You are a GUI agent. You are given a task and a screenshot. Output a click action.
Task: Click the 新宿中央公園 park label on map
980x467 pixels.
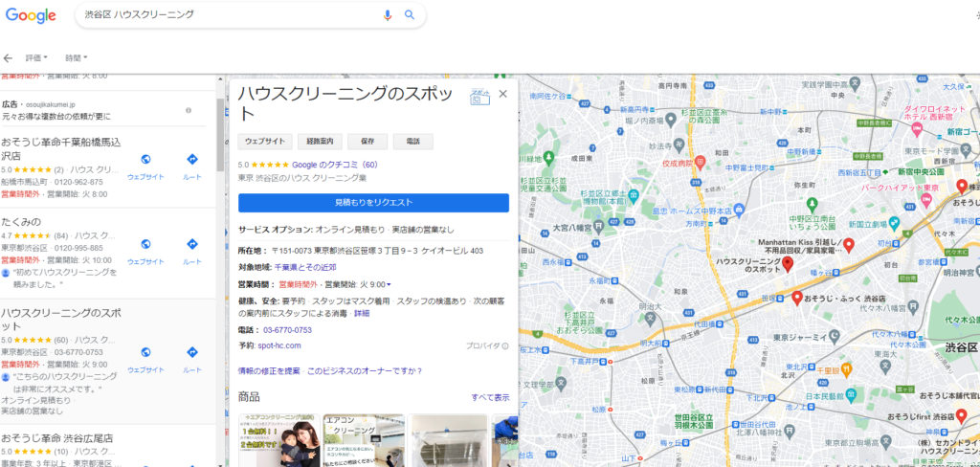(x=920, y=171)
